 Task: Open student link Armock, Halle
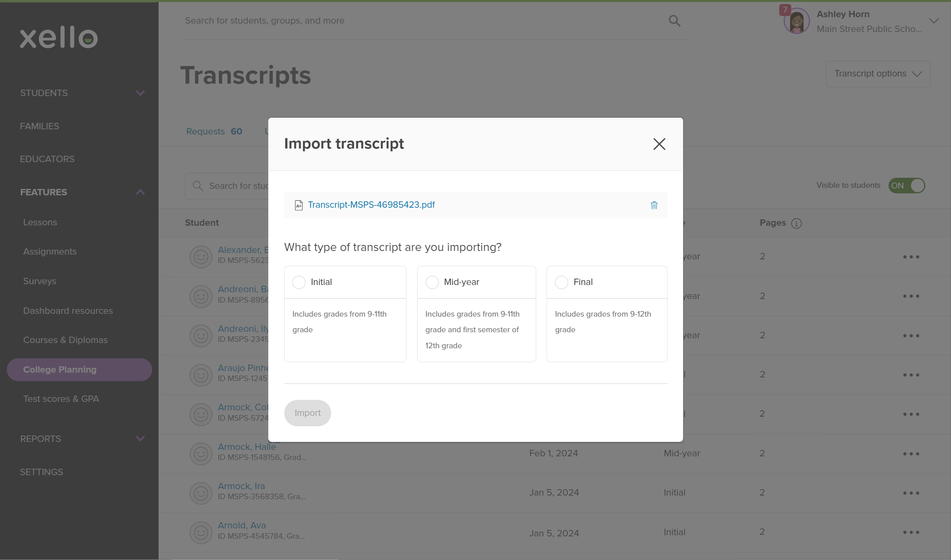247,447
